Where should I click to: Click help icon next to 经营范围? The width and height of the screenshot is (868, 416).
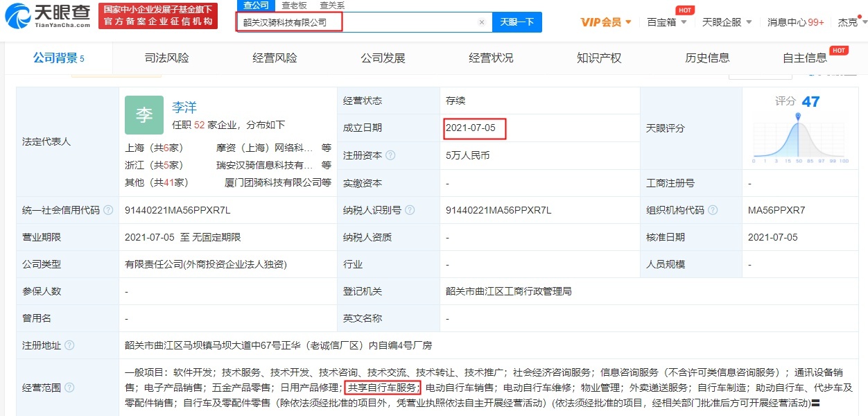click(x=69, y=388)
